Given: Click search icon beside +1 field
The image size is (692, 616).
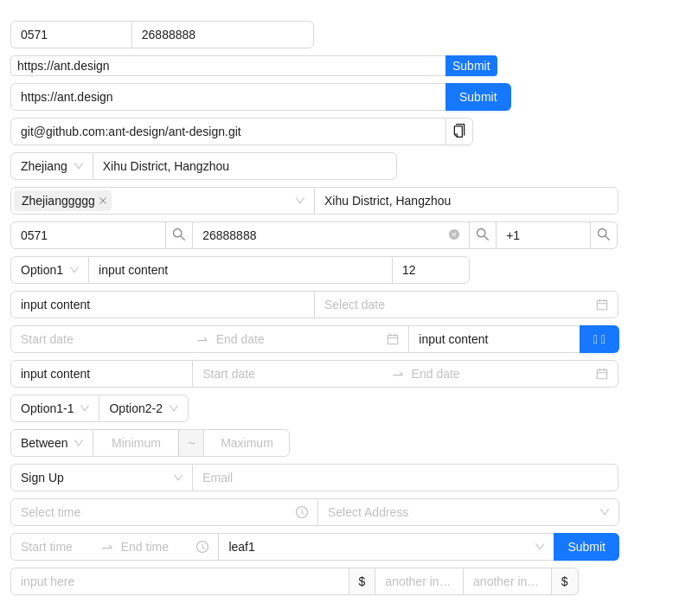Looking at the screenshot, I should (x=603, y=235).
